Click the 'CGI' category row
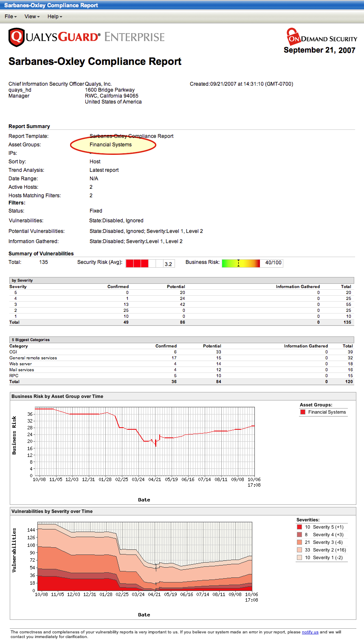The width and height of the screenshot is (364, 644). [x=182, y=352]
